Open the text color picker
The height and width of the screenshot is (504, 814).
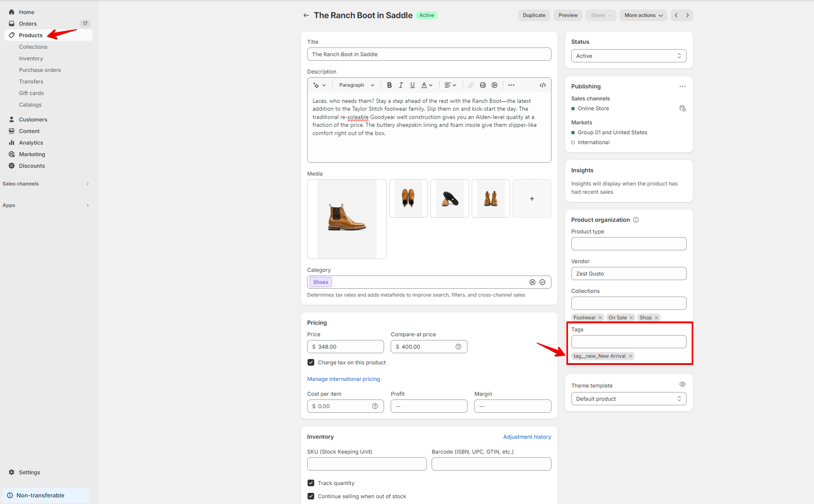(427, 85)
